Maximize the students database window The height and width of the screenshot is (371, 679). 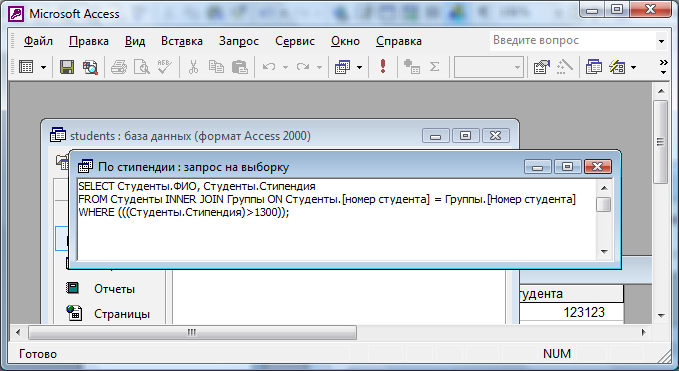[x=466, y=136]
